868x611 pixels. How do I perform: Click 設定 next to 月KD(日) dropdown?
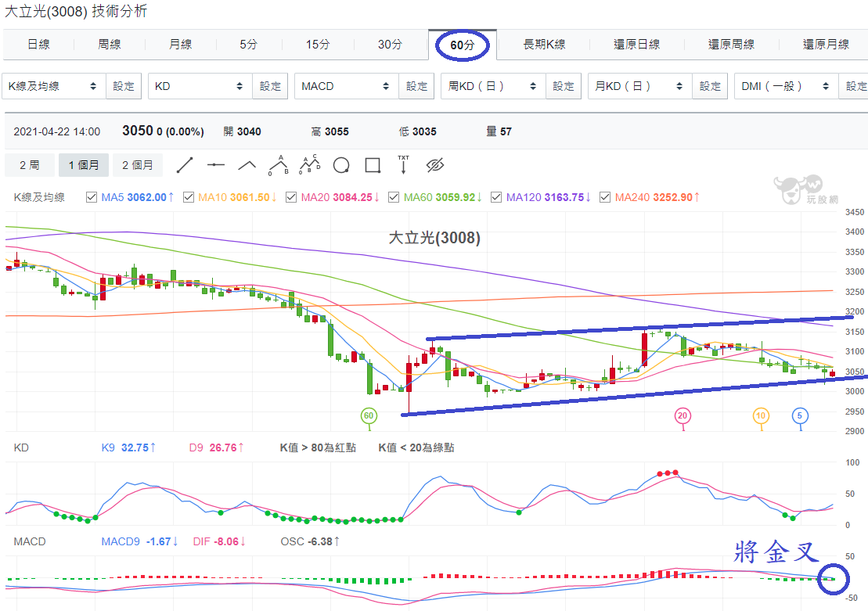(710, 86)
